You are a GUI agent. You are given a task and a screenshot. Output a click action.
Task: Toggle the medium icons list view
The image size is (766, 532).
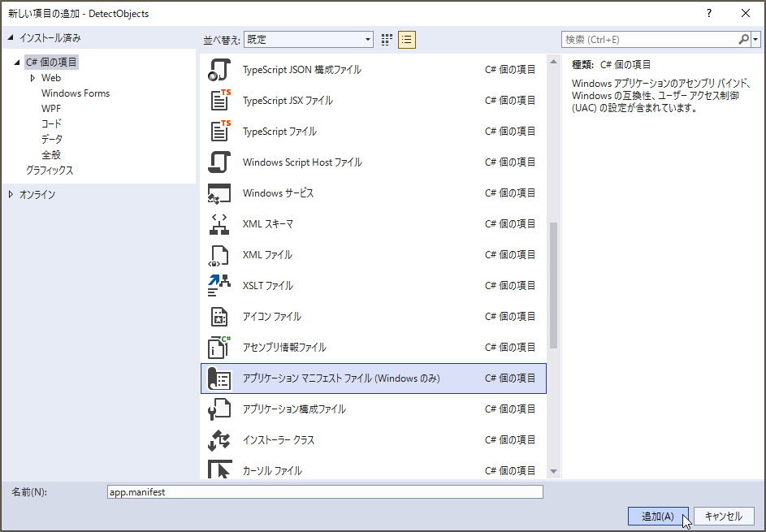tap(406, 39)
